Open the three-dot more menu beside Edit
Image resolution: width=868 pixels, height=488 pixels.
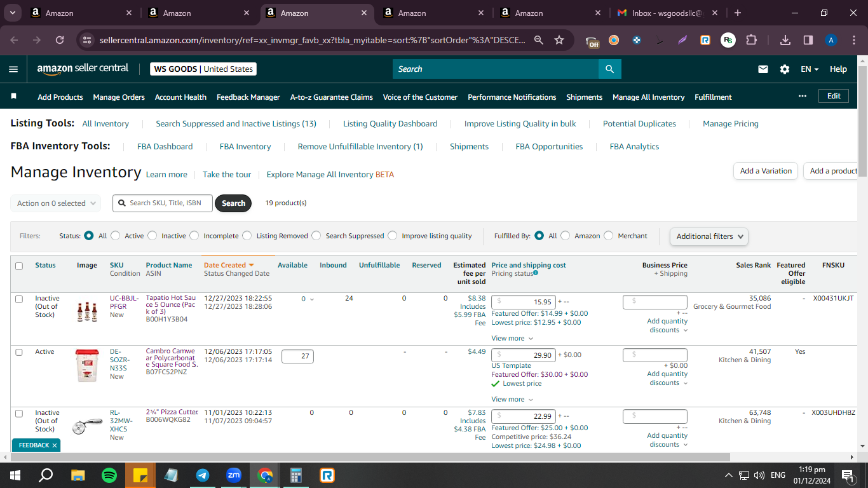(803, 96)
